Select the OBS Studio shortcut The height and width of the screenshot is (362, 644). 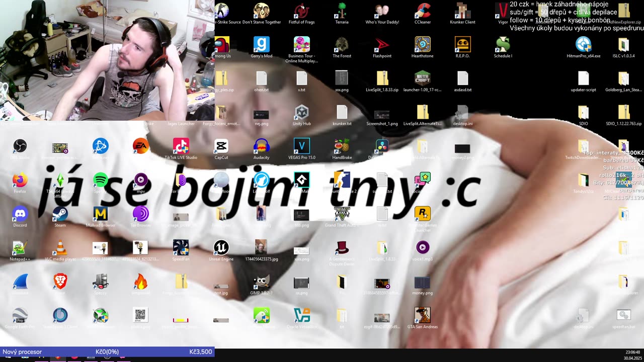click(20, 149)
